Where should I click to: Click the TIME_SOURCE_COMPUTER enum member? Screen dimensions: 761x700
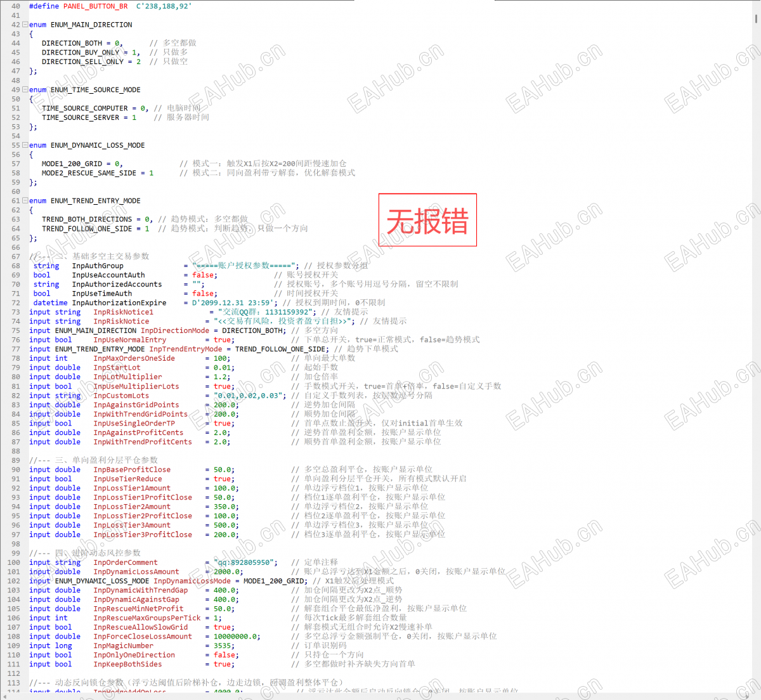tap(85, 108)
